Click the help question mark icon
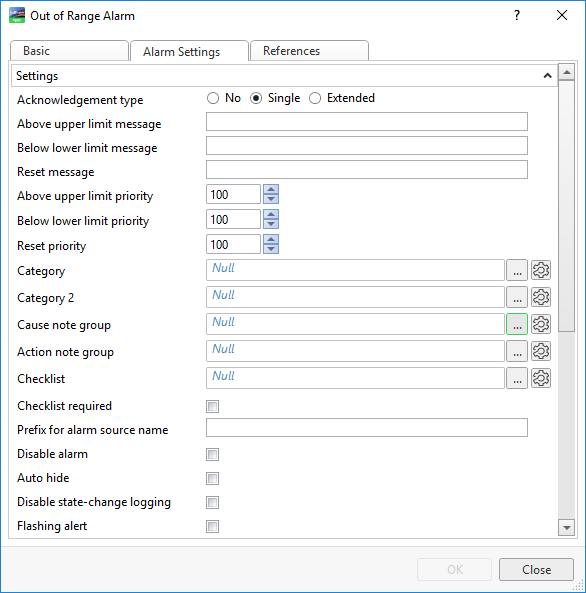Image resolution: width=586 pixels, height=593 pixels. pyautogui.click(x=517, y=16)
